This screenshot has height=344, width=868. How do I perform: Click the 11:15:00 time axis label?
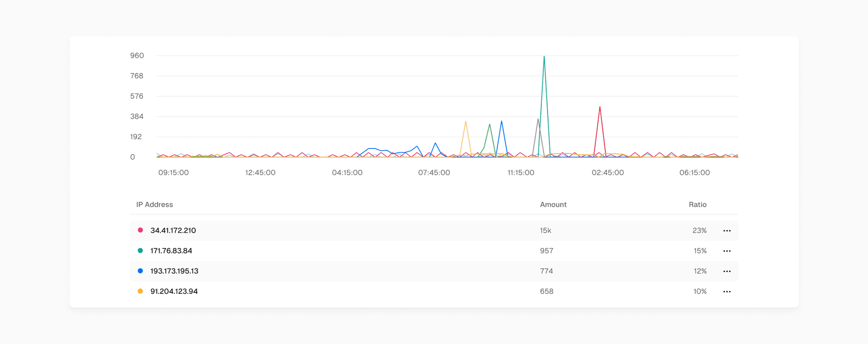pyautogui.click(x=521, y=173)
